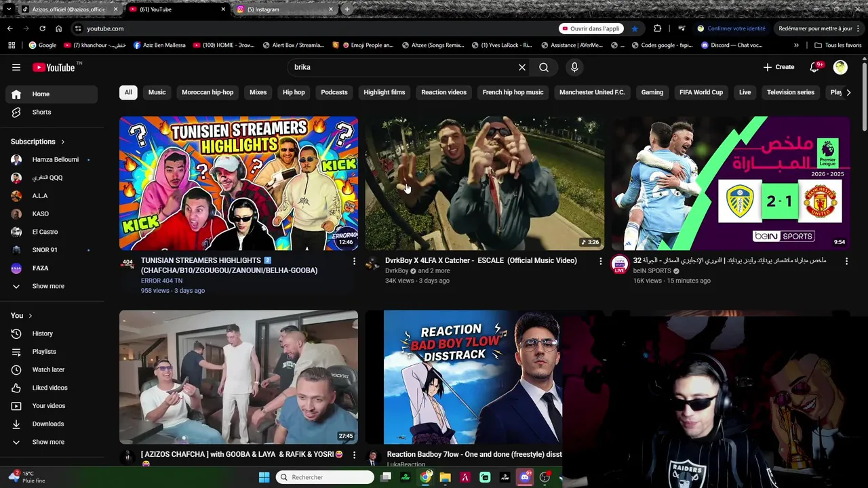Show more under You section
This screenshot has height=488, width=868.
(x=52, y=442)
